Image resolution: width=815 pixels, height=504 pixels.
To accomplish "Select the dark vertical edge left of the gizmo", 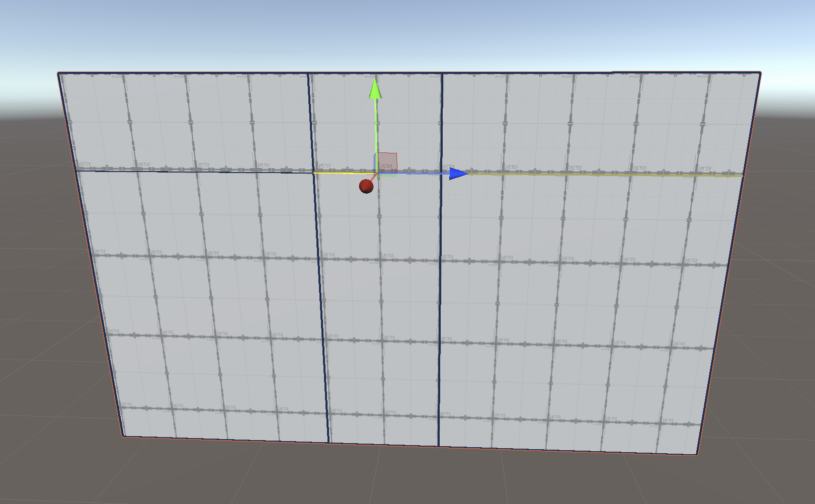I will [318, 258].
